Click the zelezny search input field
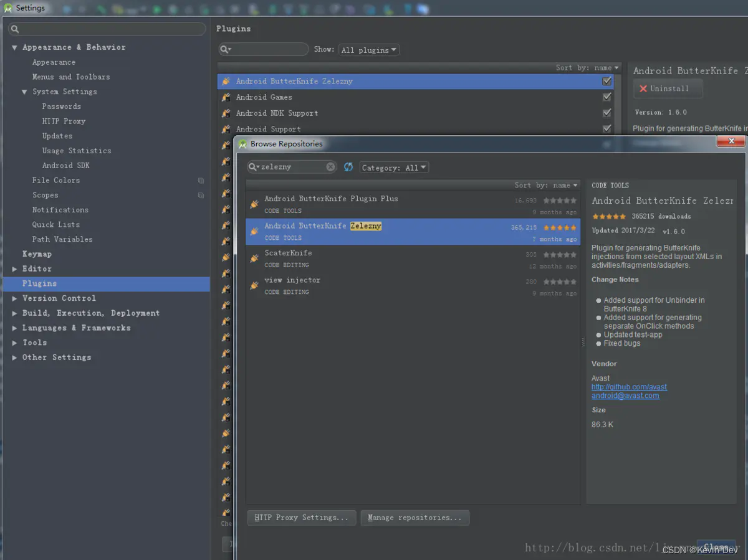748x560 pixels. click(x=292, y=167)
